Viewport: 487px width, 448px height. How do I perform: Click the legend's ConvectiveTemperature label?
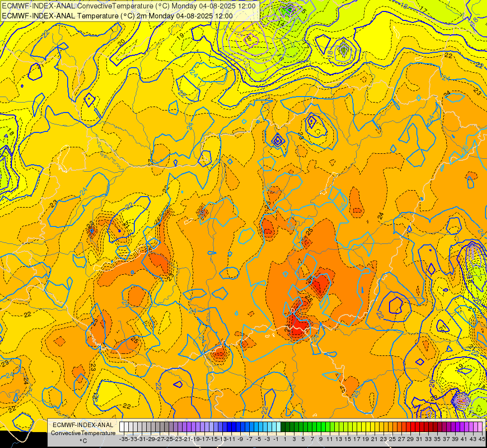tap(83, 433)
